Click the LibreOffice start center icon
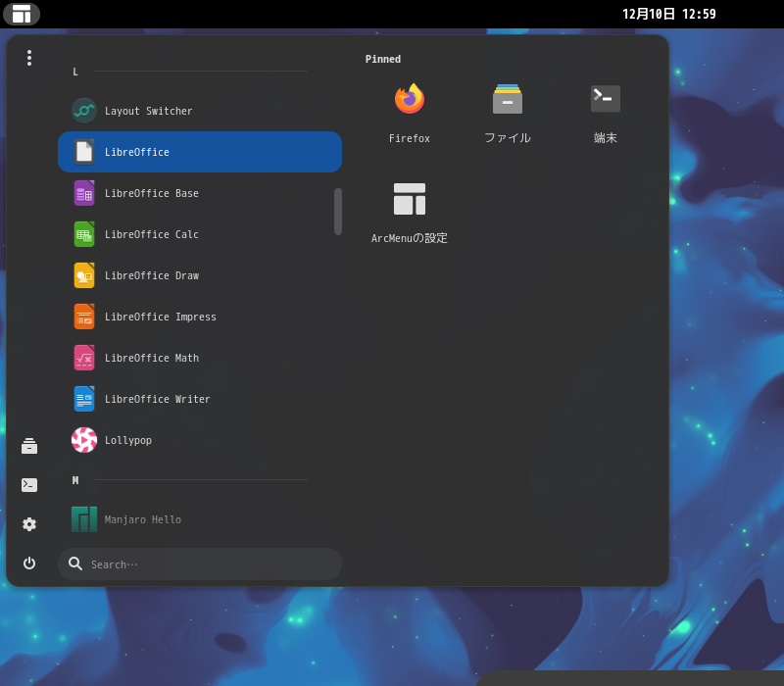Screen dimensions: 784x686 pos(84,152)
